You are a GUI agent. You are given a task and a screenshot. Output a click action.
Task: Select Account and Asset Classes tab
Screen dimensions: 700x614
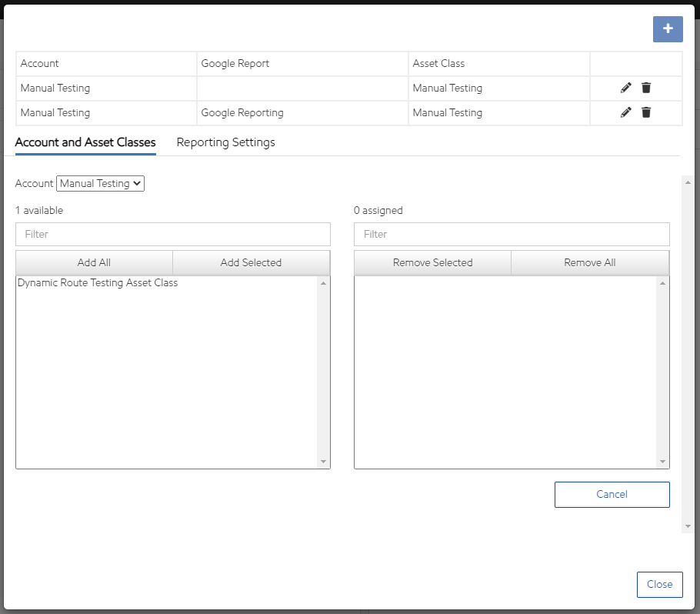pos(85,142)
